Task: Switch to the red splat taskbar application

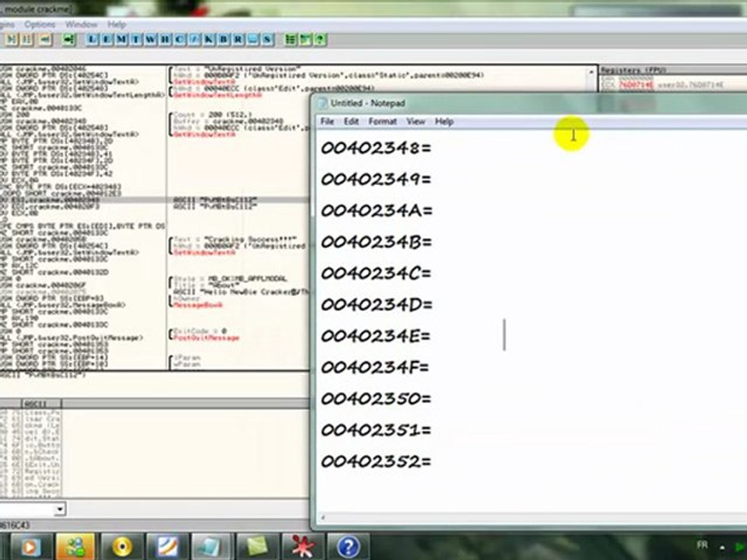Action: pos(303,547)
